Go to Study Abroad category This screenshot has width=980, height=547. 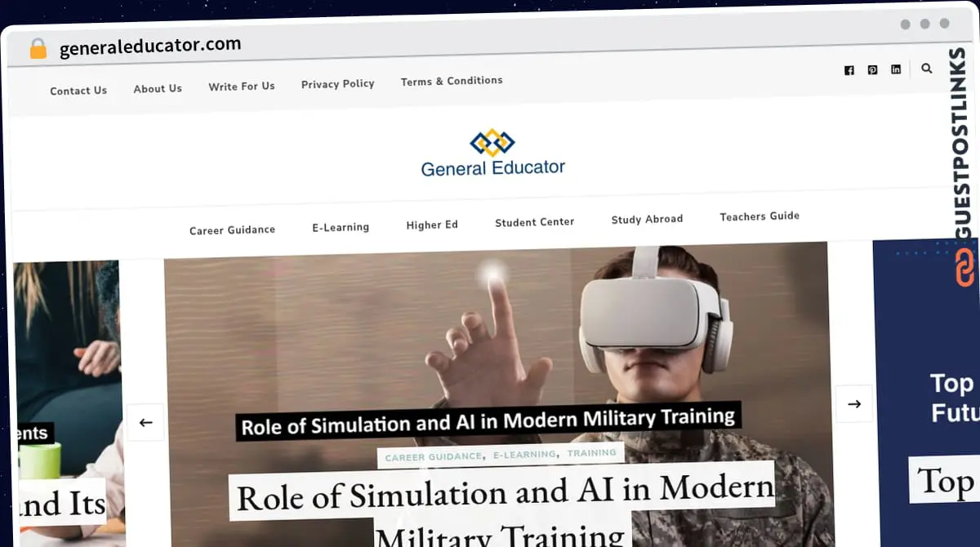[647, 219]
